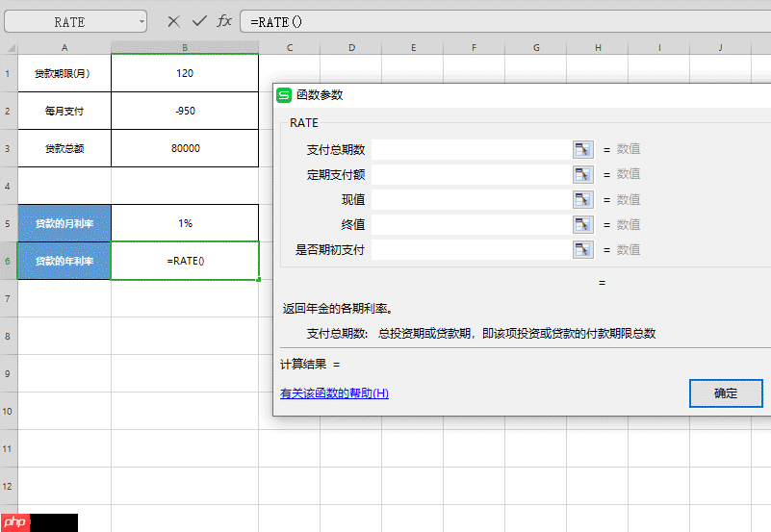Select column C header
771x532 pixels.
coord(289,47)
